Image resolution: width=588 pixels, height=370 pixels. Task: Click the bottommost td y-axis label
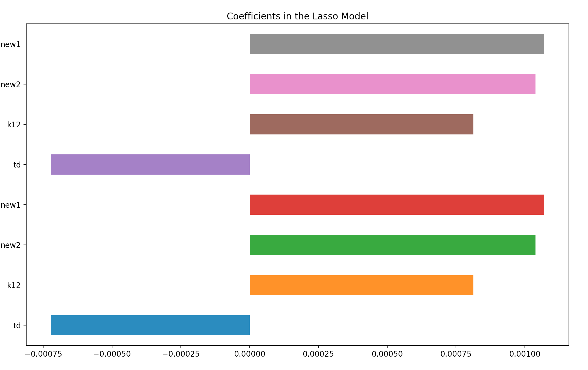tap(17, 325)
